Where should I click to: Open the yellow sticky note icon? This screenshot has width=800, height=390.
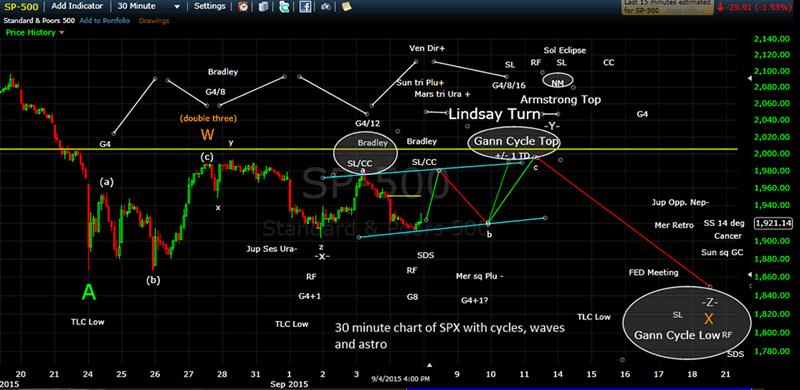tap(347, 7)
